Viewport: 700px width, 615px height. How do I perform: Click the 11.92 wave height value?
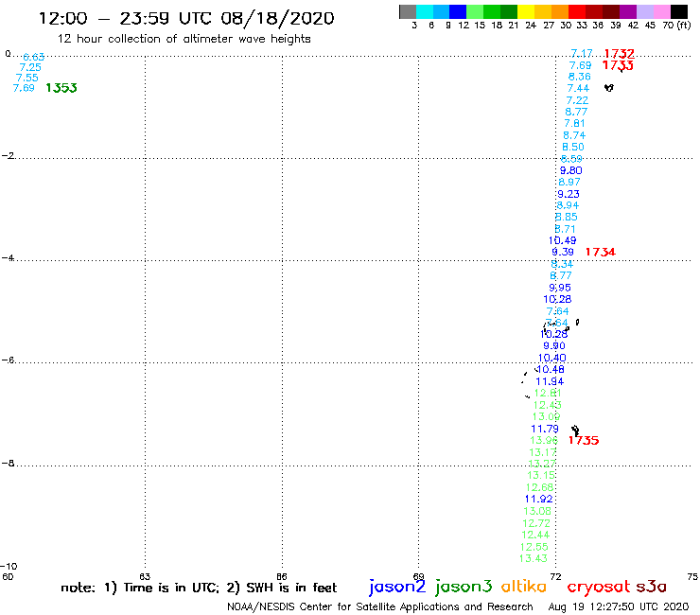click(539, 499)
